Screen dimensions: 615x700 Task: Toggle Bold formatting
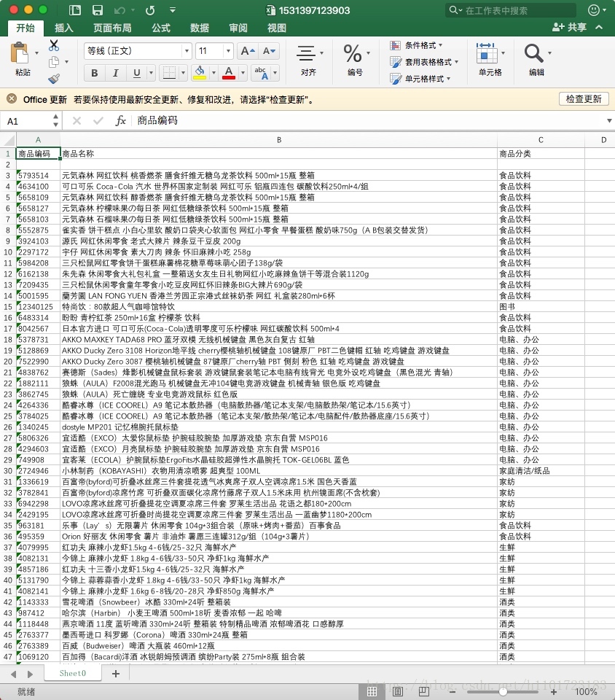click(95, 73)
